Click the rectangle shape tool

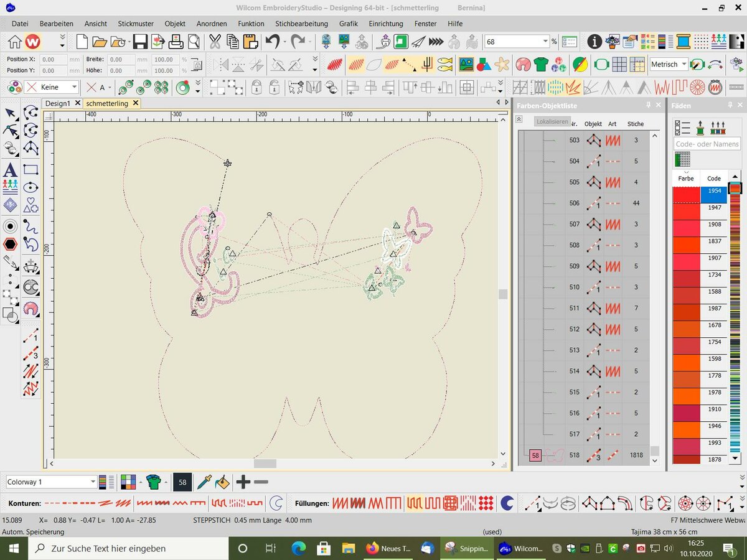[x=31, y=169]
